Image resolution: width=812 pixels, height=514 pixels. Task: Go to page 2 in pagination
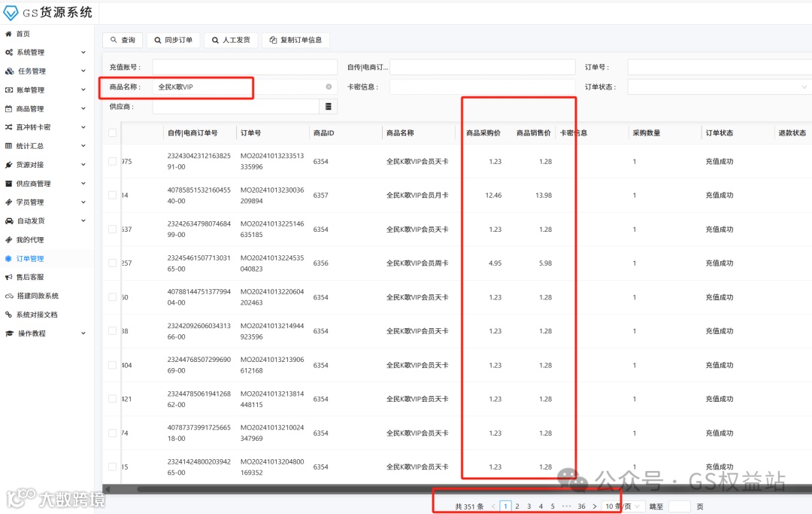point(517,506)
